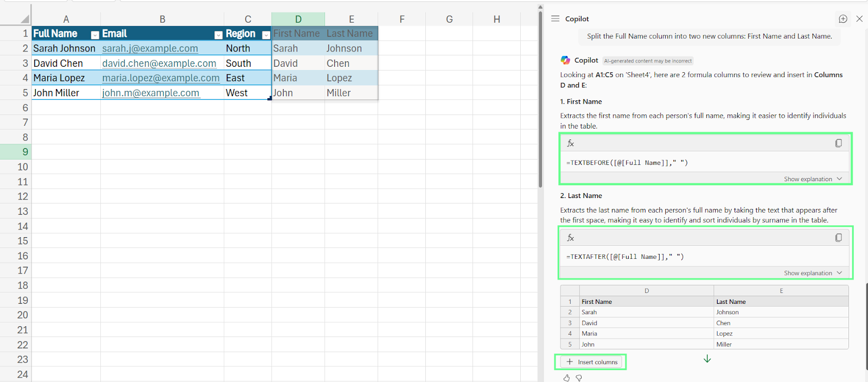Open the Region column filter dropdown
The width and height of the screenshot is (868, 382).
266,35
